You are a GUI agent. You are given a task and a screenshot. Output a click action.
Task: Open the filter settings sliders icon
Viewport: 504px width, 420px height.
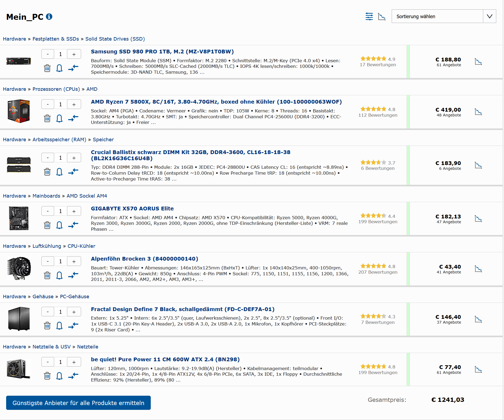tap(369, 17)
